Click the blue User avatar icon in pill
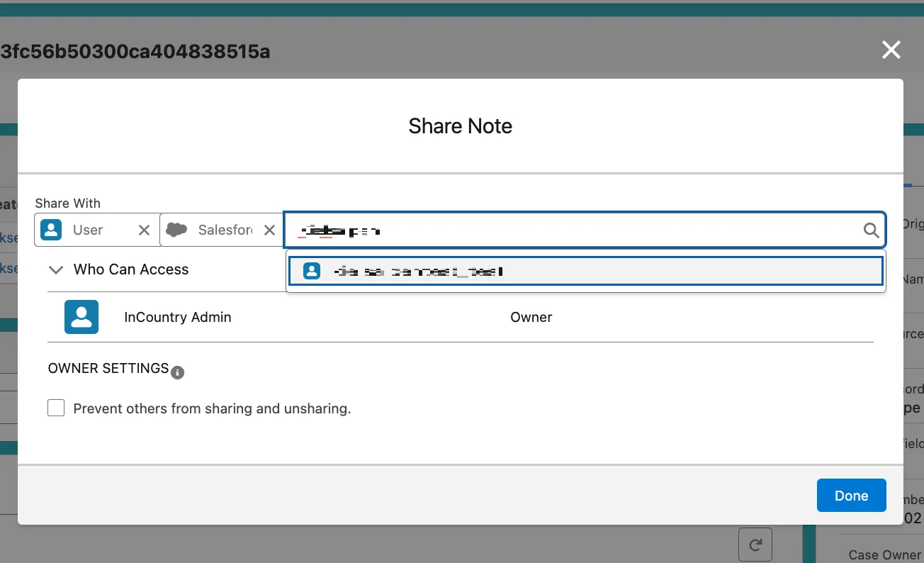Viewport: 924px width, 563px height. pyautogui.click(x=51, y=230)
